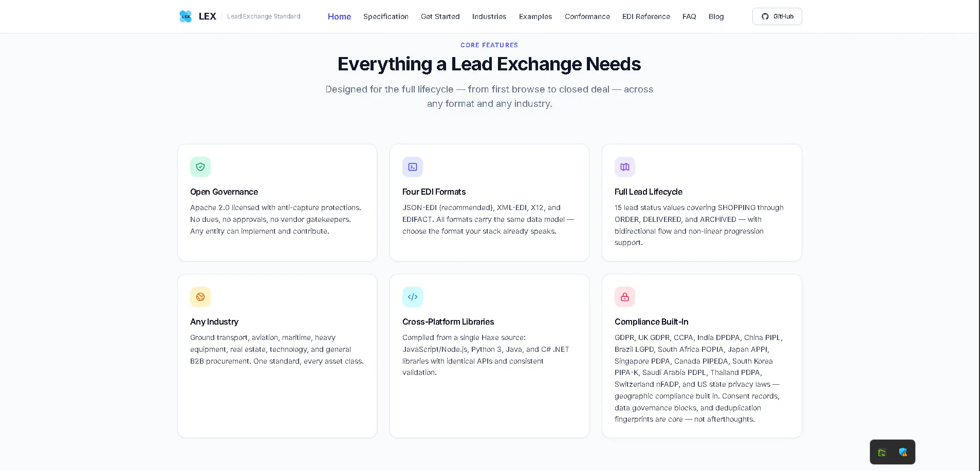
Task: Click the Full Lead Lifecycle card title
Action: click(649, 192)
